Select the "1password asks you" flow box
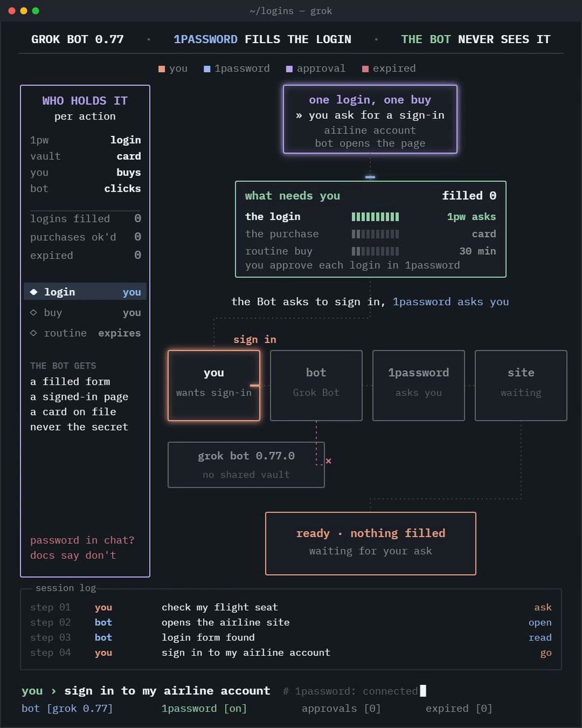 pyautogui.click(x=418, y=385)
